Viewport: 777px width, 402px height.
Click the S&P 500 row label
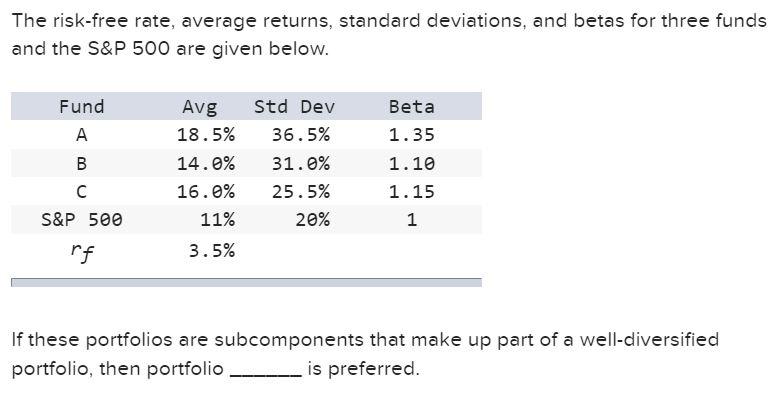(x=81, y=219)
